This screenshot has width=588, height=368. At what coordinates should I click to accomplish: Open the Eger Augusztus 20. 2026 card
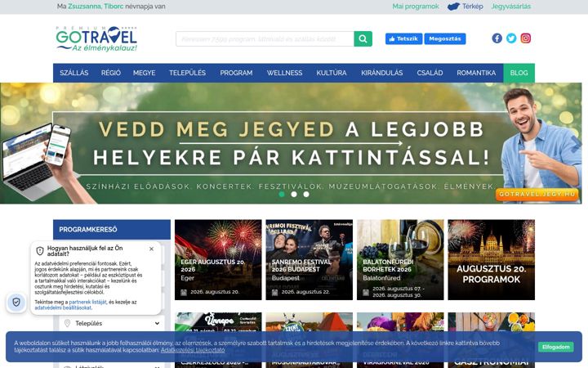pos(218,260)
